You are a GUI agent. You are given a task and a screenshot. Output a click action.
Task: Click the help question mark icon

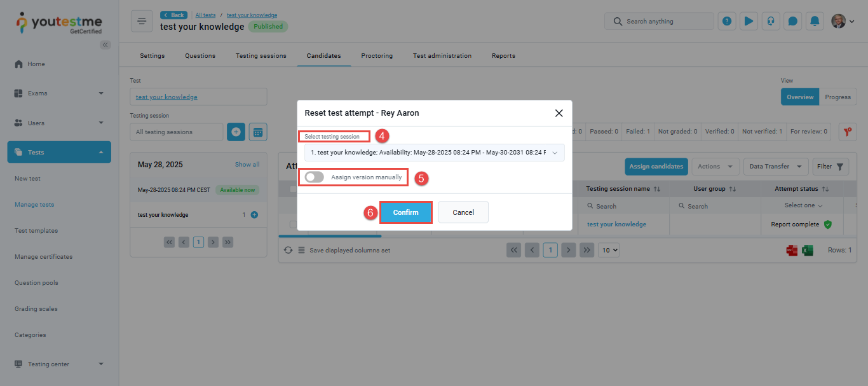727,21
